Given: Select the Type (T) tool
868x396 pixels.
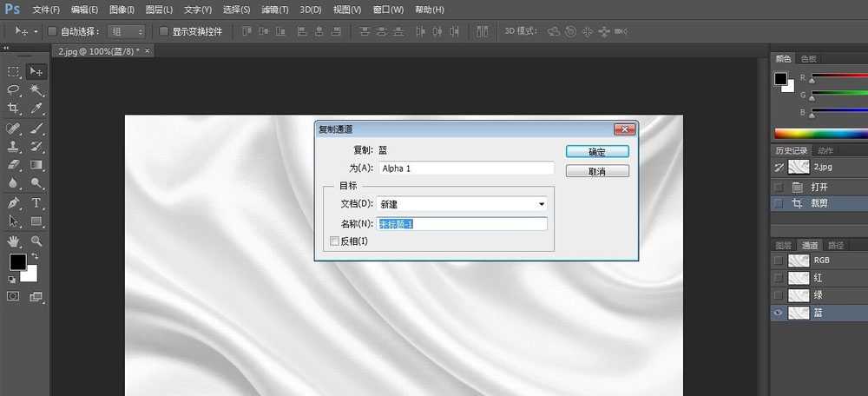Looking at the screenshot, I should pyautogui.click(x=37, y=203).
